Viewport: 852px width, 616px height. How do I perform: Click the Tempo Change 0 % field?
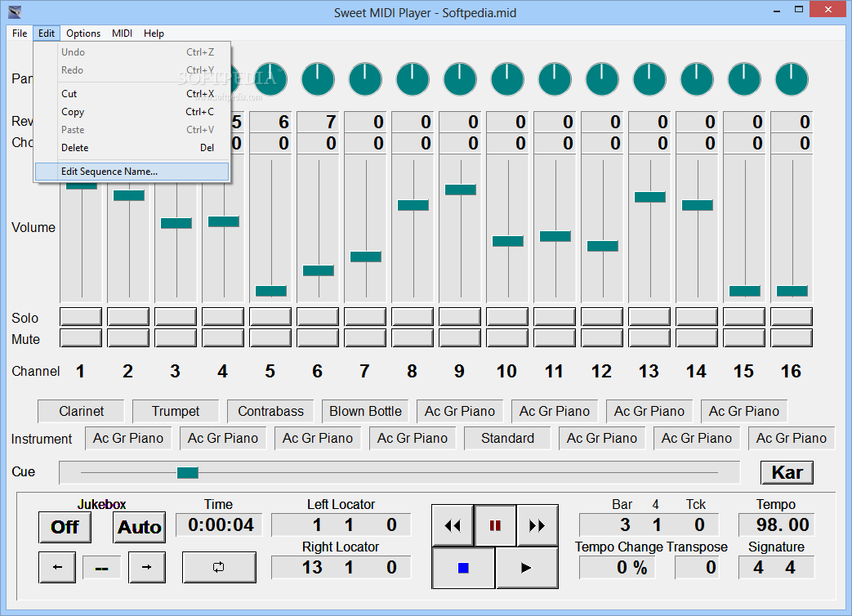coord(618,568)
